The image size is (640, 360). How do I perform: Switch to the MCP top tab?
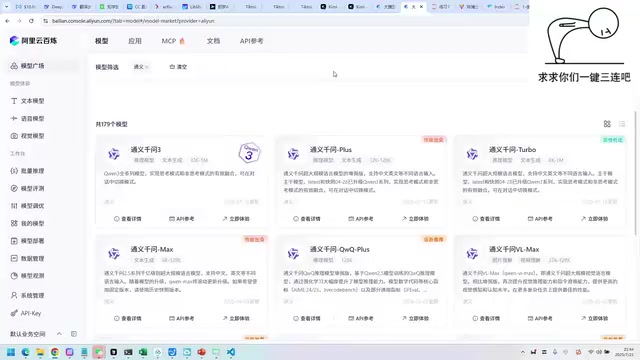[x=173, y=41]
